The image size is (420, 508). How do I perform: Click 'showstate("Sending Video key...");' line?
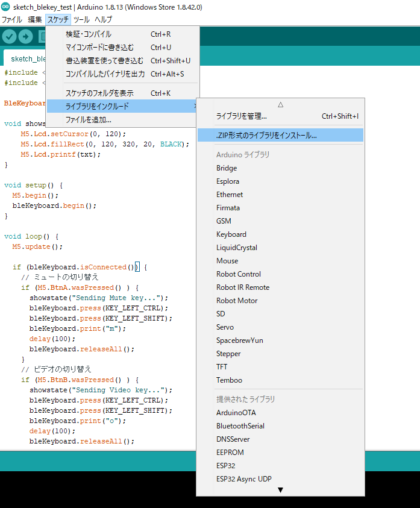(101, 390)
